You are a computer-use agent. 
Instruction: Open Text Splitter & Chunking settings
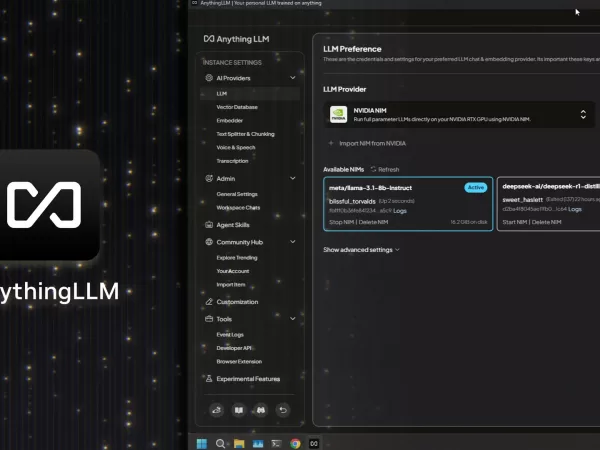(245, 134)
